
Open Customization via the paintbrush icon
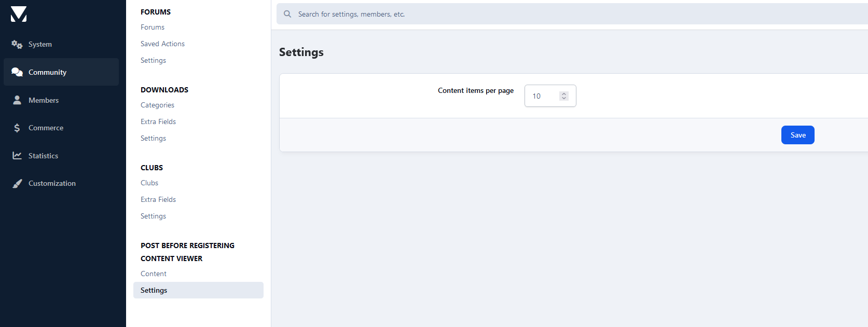click(x=17, y=183)
